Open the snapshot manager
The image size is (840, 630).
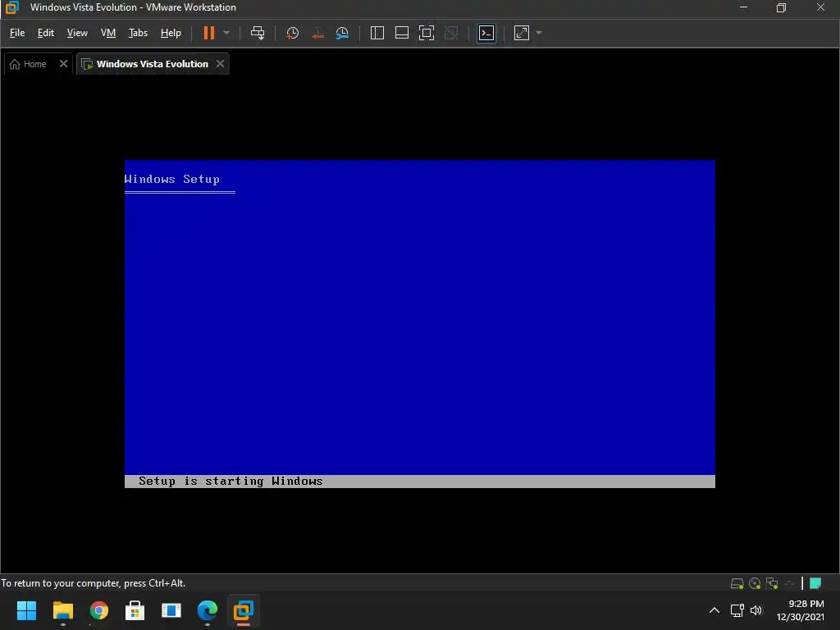tap(342, 33)
